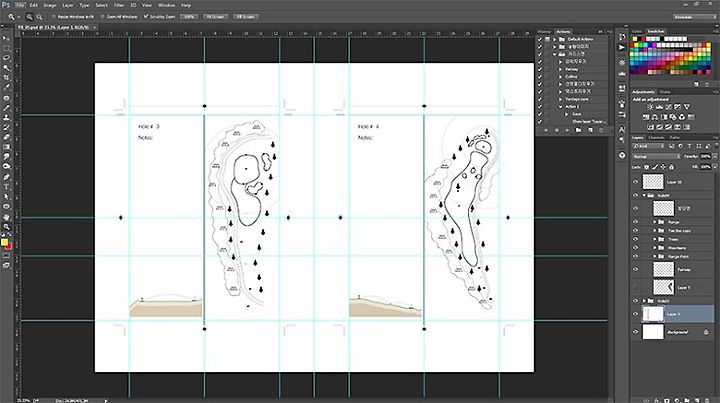This screenshot has width=720, height=403.
Task: Click the 100% zoom button
Action: (x=189, y=17)
